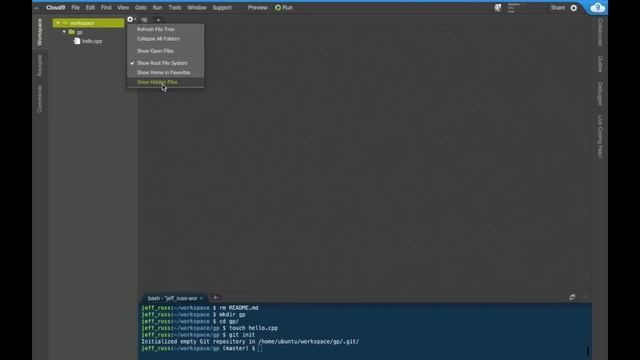Screen dimensions: 640x360
Task: Open the Goto menu
Action: coord(141,8)
